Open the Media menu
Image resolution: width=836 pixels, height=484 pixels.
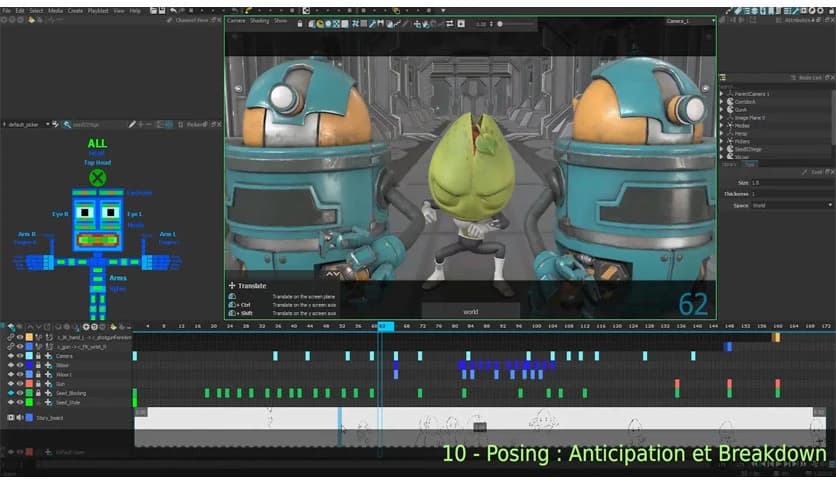coord(55,11)
